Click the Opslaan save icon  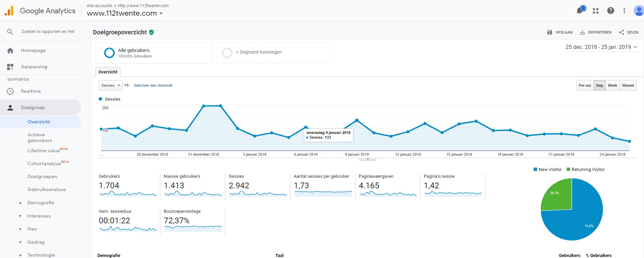550,32
